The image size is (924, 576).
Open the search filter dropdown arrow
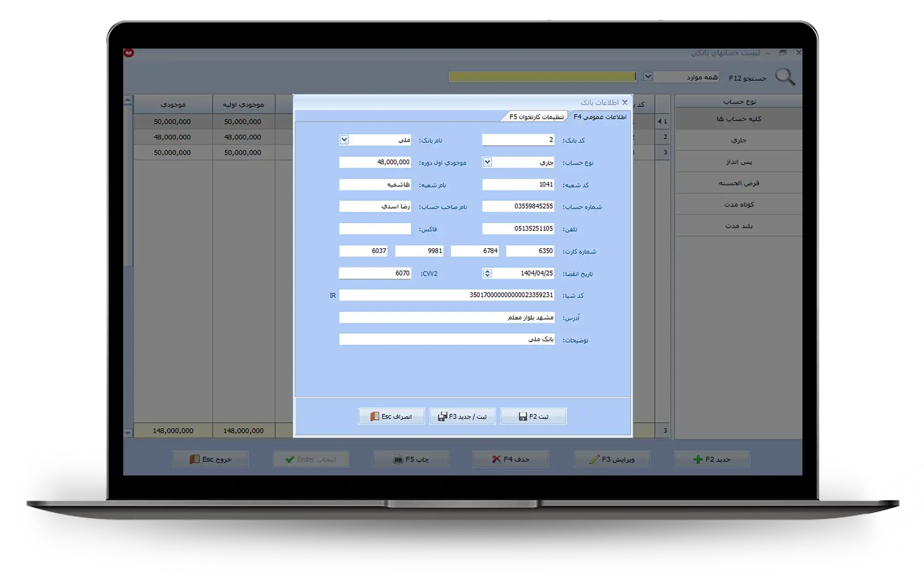(648, 77)
